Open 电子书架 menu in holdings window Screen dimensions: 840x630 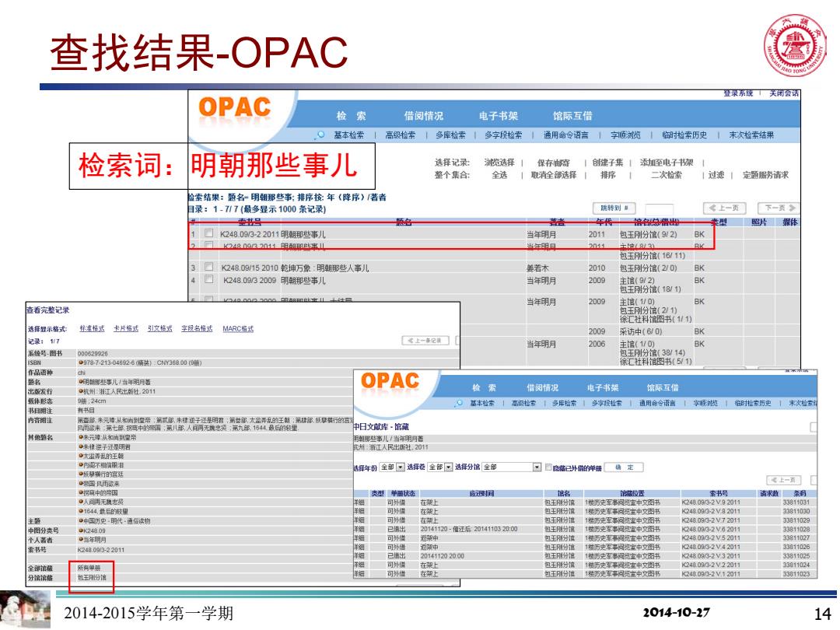pyautogui.click(x=603, y=387)
